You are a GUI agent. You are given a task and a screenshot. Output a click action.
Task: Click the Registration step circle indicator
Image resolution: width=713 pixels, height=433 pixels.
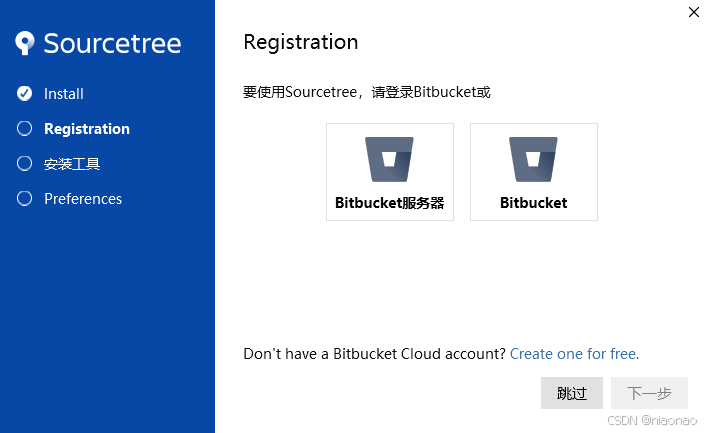click(25, 128)
